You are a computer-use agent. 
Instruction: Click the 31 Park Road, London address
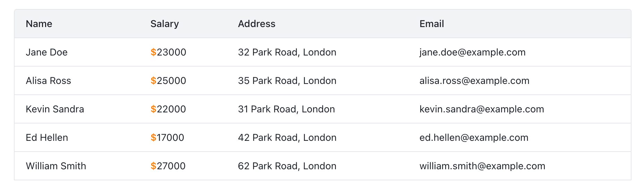click(x=286, y=109)
